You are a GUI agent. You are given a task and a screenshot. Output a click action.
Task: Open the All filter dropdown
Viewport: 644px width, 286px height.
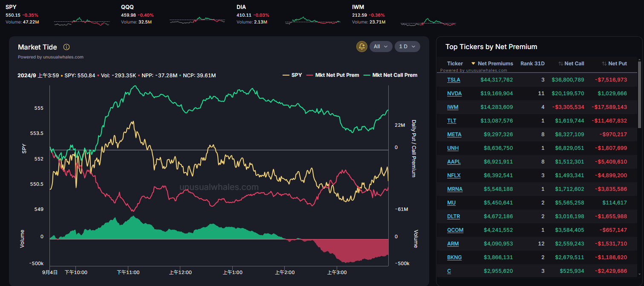tap(381, 47)
